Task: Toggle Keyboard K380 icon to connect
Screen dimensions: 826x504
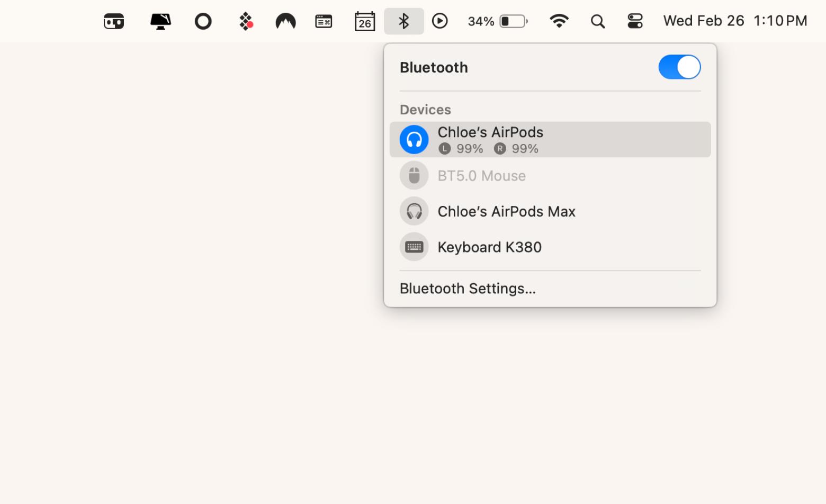Action: 414,247
